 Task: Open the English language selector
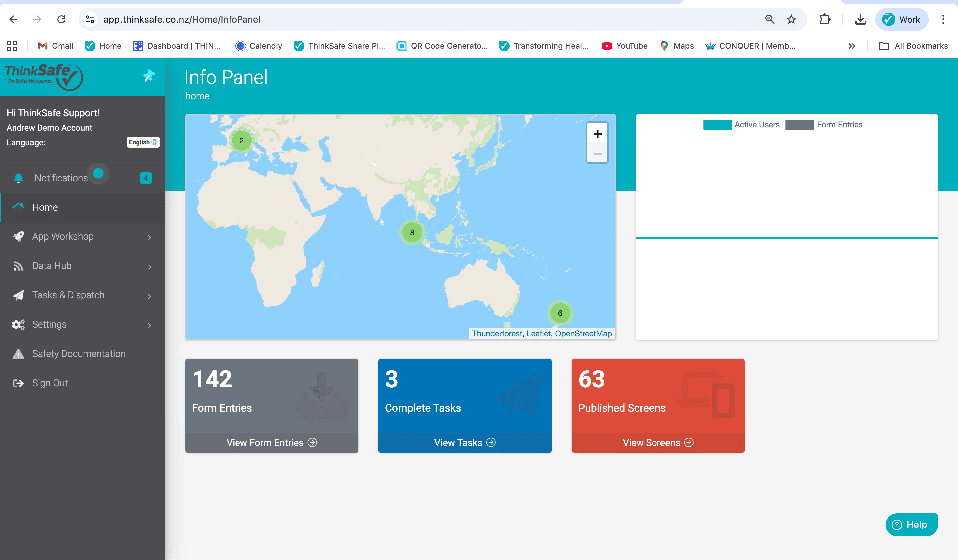pyautogui.click(x=143, y=142)
